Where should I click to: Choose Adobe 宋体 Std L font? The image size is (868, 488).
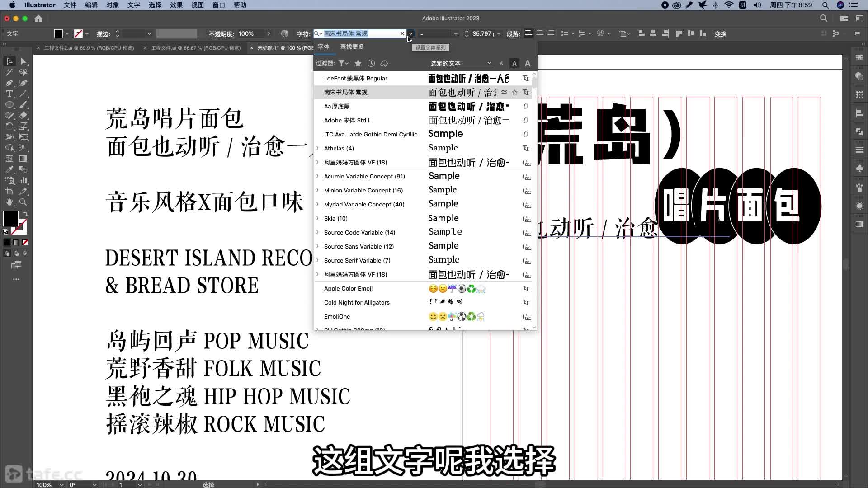(423, 120)
